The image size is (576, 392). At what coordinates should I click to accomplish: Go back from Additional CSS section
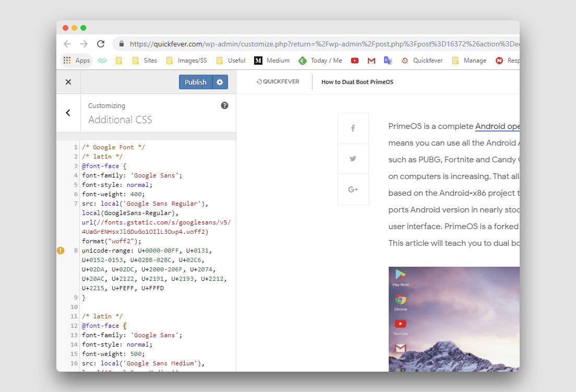pyautogui.click(x=68, y=113)
